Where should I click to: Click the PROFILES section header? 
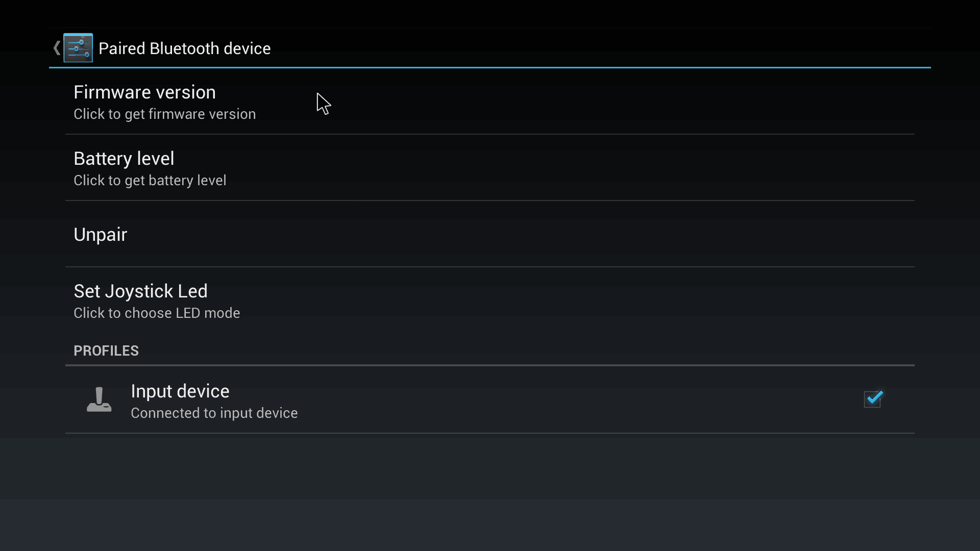coord(106,350)
